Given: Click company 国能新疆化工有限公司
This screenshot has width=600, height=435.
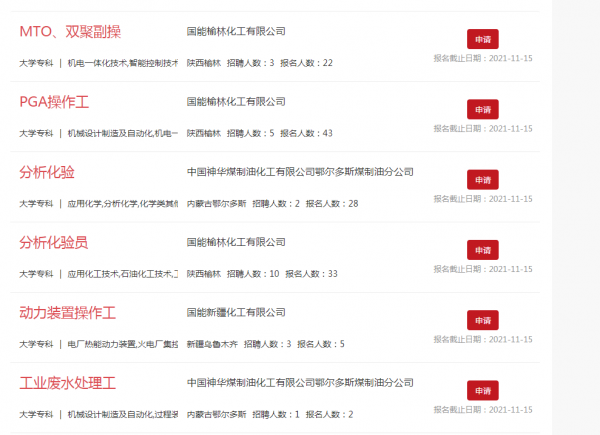Looking at the screenshot, I should [236, 313].
